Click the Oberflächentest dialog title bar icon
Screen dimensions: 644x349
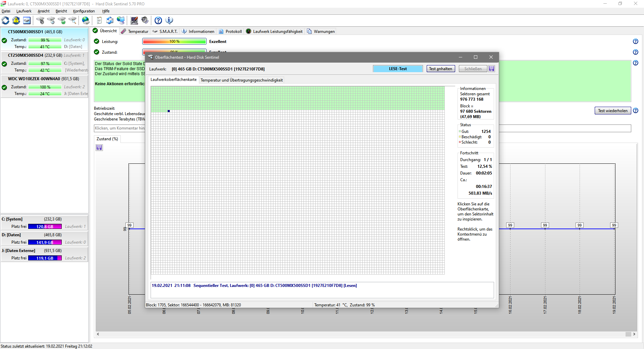pyautogui.click(x=151, y=57)
